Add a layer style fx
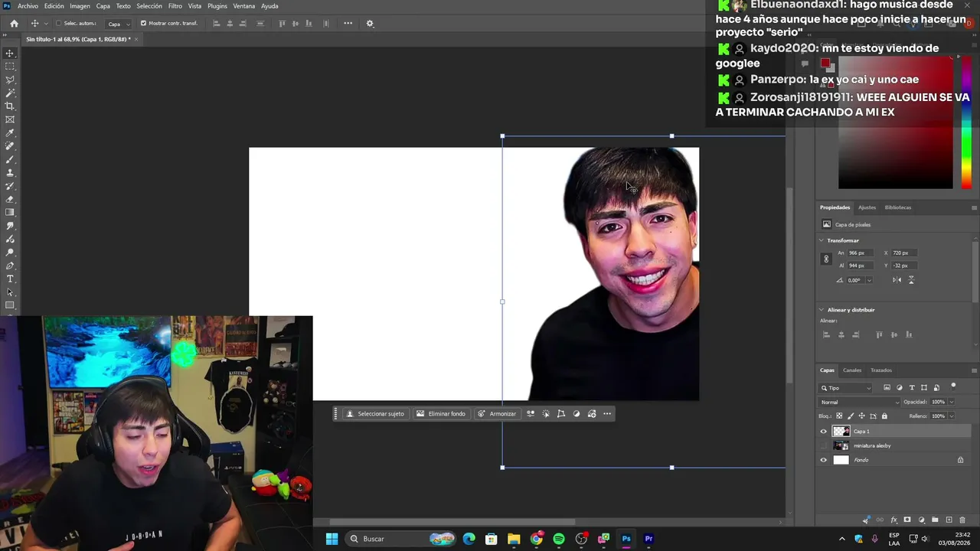 tap(893, 520)
